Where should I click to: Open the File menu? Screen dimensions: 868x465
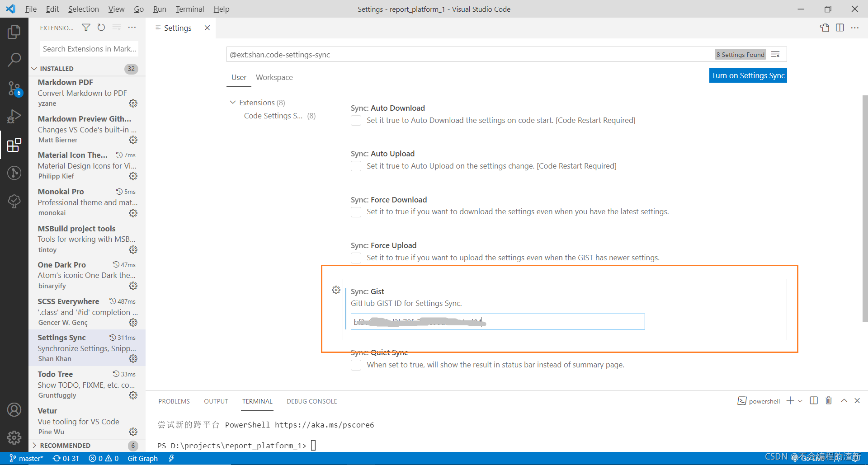(31, 9)
